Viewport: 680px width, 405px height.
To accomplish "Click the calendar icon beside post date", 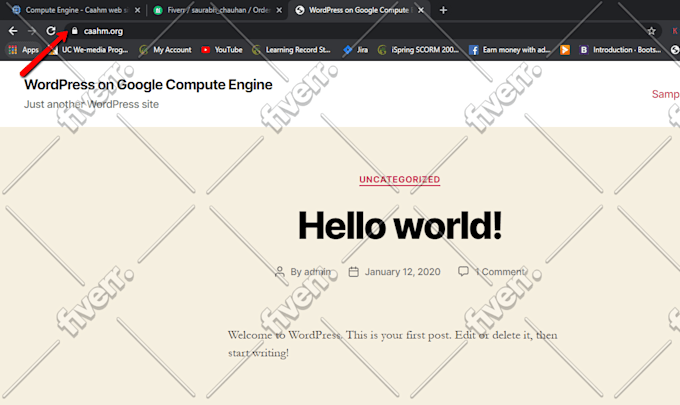I will [353, 272].
